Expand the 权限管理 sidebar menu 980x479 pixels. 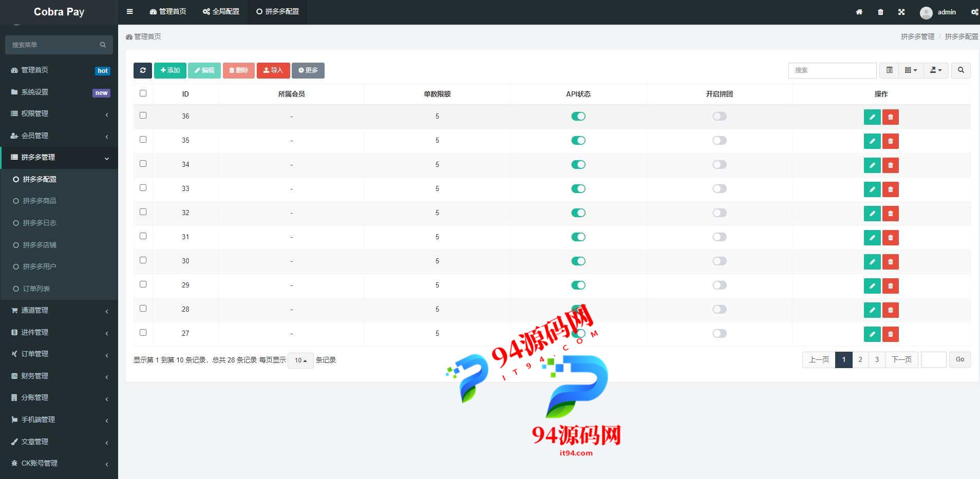(59, 113)
